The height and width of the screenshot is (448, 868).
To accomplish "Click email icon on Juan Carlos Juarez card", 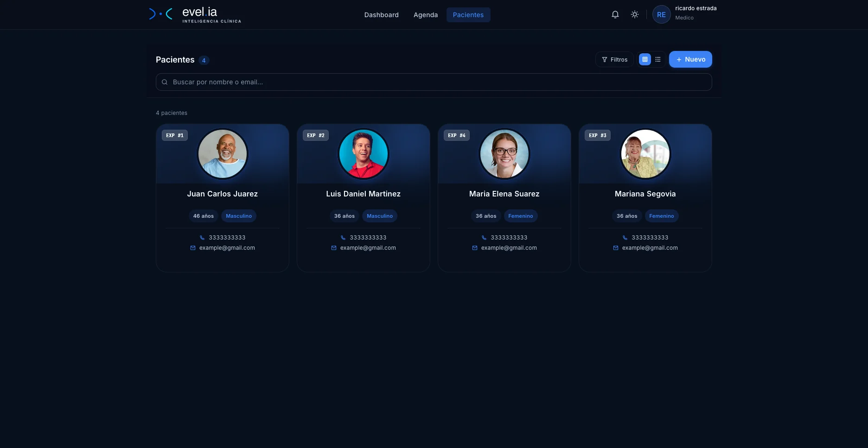I will 193,248.
